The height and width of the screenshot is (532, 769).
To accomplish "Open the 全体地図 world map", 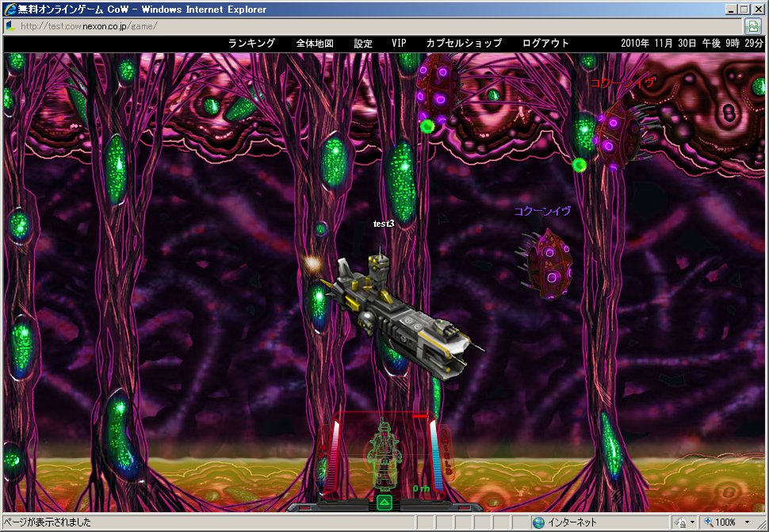I will click(315, 44).
